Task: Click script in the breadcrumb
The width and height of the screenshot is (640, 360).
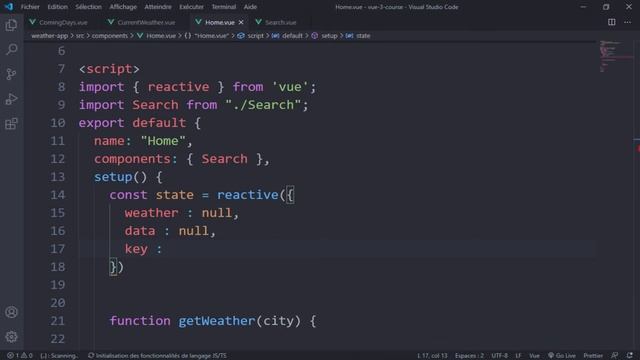Action: [251, 36]
